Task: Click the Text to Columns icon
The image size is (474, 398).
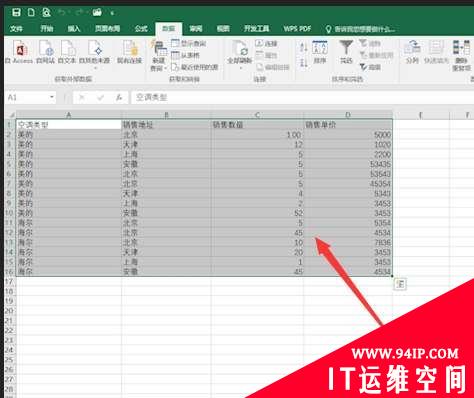Action: 412,52
